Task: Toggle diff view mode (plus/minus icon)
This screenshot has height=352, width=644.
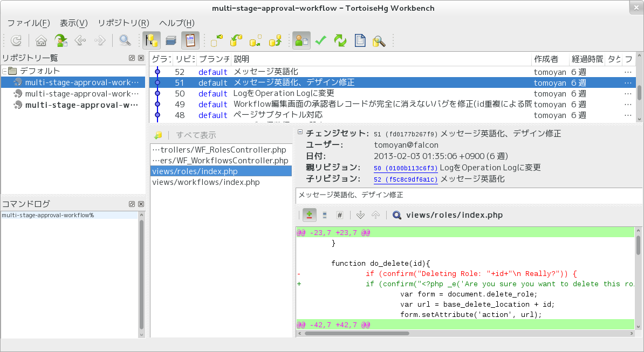Action: (309, 215)
